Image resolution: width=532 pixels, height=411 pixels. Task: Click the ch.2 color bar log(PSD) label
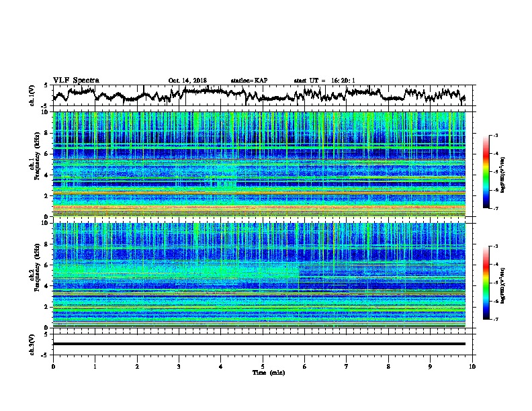pos(502,285)
